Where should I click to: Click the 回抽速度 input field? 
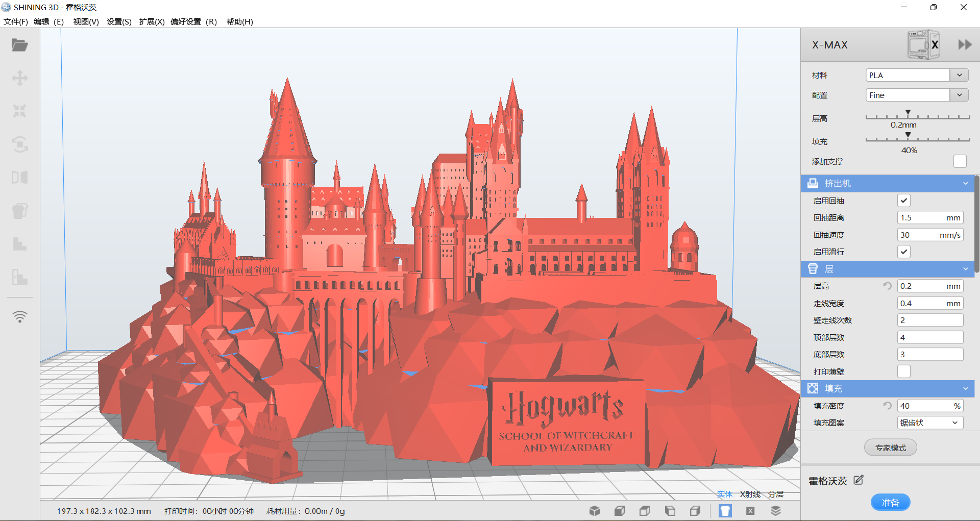[x=930, y=235]
